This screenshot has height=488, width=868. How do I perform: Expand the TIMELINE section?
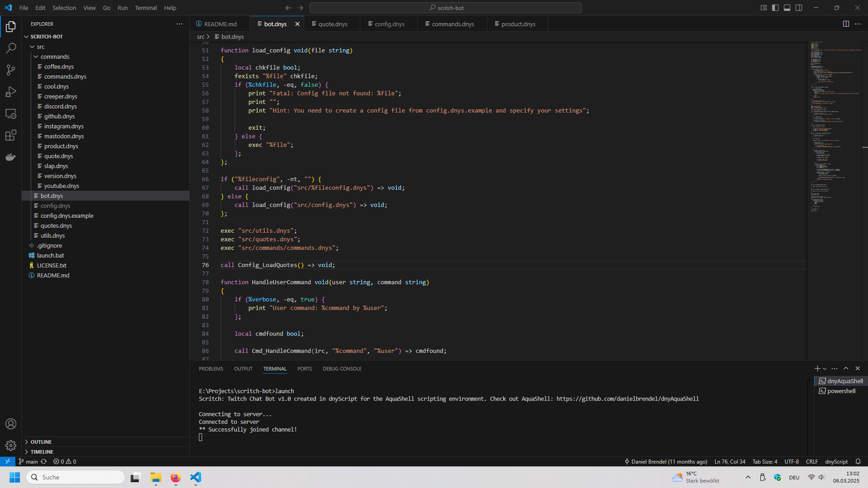105,452
